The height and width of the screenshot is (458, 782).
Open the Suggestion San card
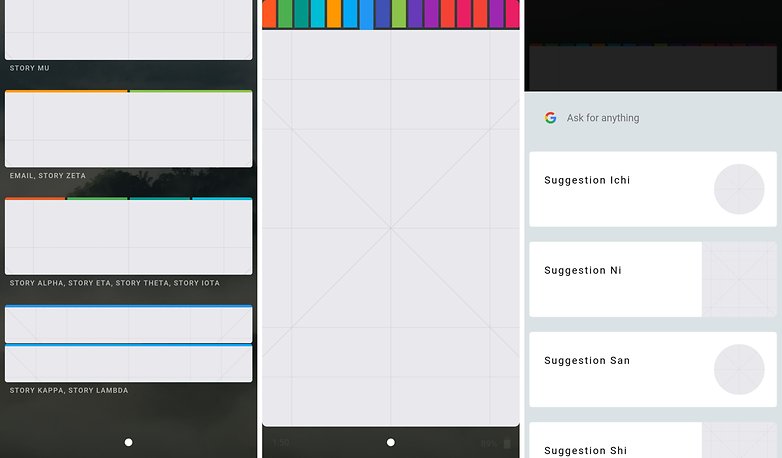[653, 370]
